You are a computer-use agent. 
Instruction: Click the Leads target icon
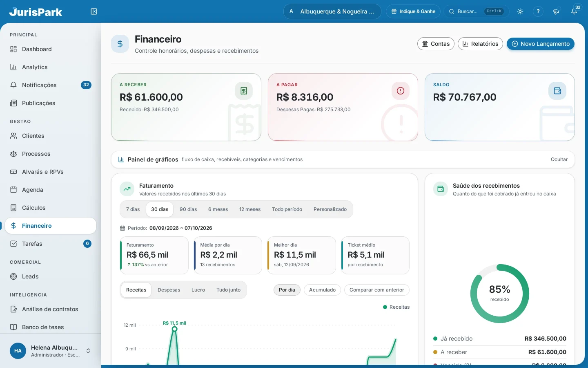[13, 276]
